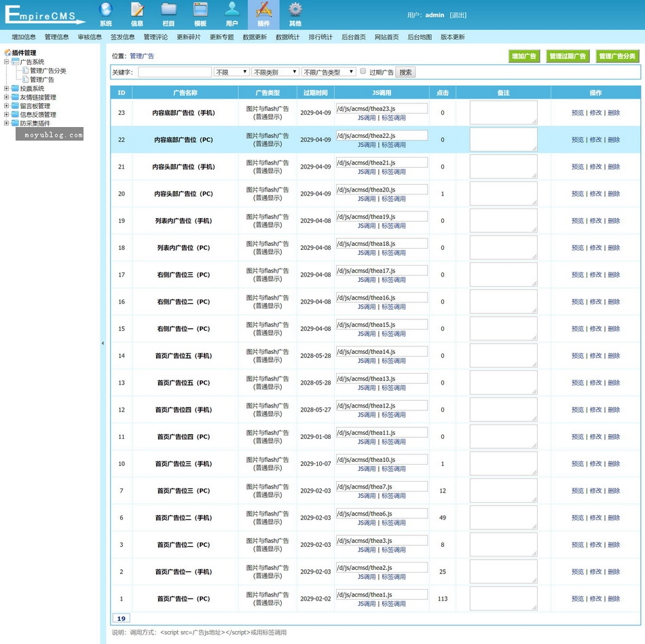Screen dimensions: 645x644
Task: Open the 数据更新 menu item
Action: [255, 37]
